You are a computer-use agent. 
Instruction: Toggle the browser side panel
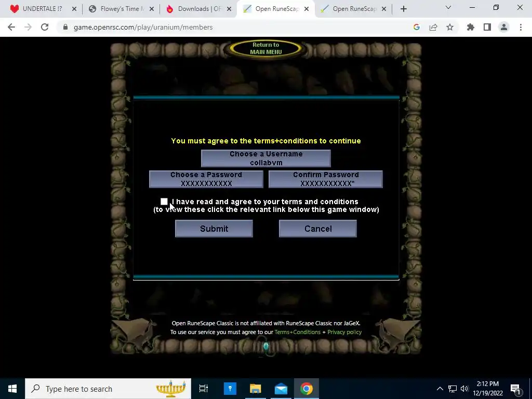click(x=487, y=27)
